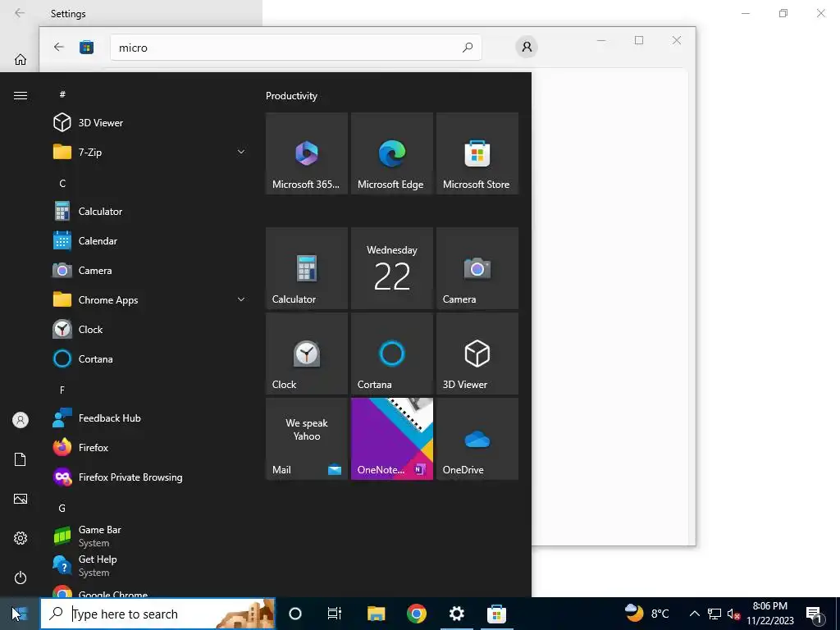Open the Microsoft Store tile

[477, 153]
